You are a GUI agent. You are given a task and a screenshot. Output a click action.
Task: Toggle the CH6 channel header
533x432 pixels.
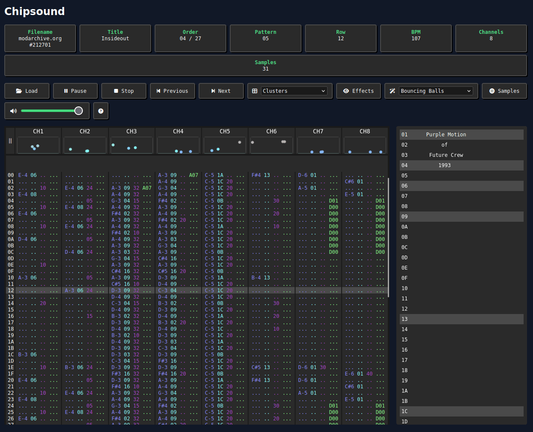(x=271, y=132)
